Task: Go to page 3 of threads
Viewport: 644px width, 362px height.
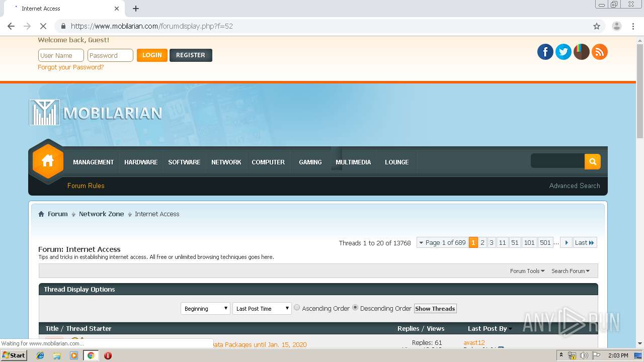Action: tap(492, 243)
